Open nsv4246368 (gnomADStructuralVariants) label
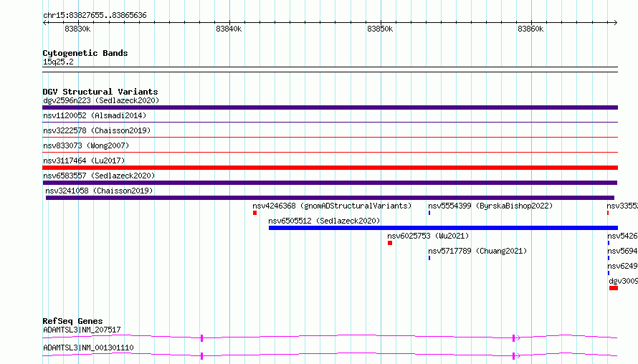The width and height of the screenshot is (638, 364). point(332,206)
